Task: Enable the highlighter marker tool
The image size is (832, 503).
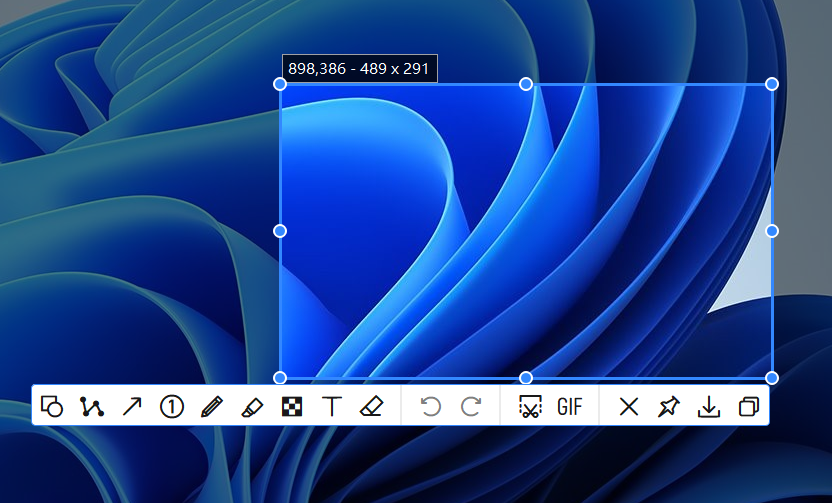Action: pos(251,406)
